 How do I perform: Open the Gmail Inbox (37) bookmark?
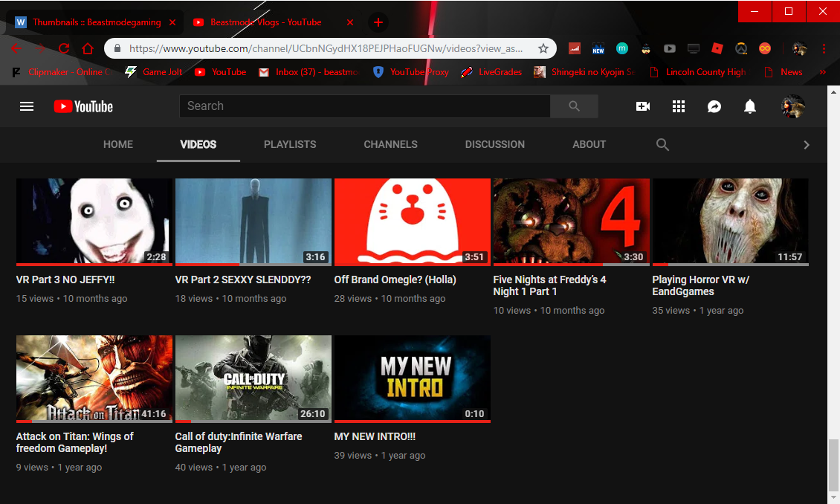pos(308,72)
